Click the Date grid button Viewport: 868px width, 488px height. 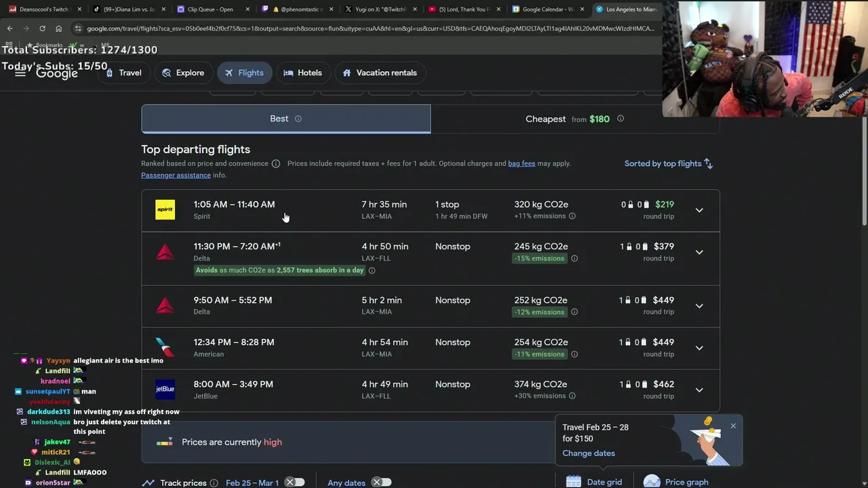[x=595, y=482]
